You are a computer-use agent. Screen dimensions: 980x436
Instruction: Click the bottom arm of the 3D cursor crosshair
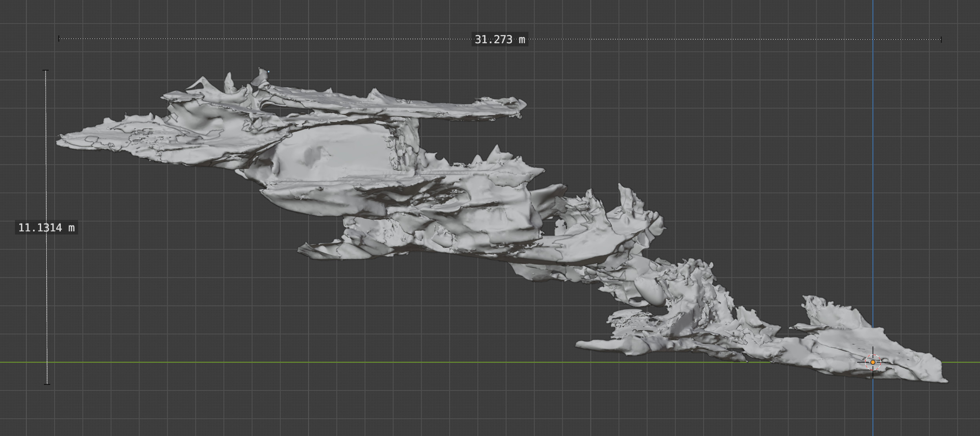click(x=873, y=374)
